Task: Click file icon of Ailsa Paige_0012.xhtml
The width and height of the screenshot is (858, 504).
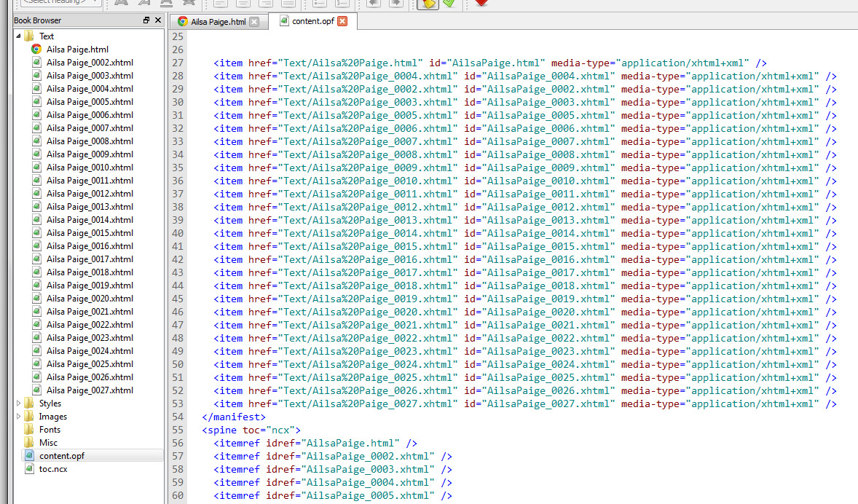Action: [36, 194]
